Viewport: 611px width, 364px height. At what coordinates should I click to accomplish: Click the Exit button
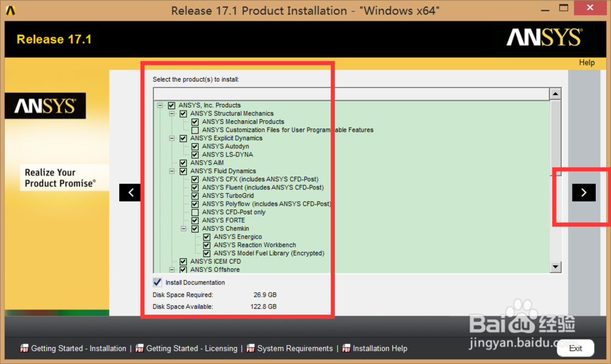point(575,348)
